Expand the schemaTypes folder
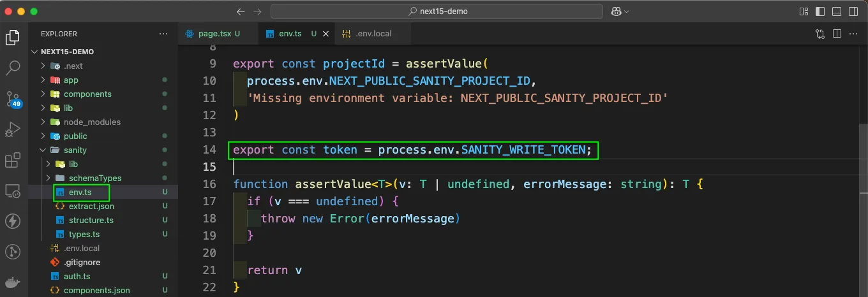 [49, 178]
